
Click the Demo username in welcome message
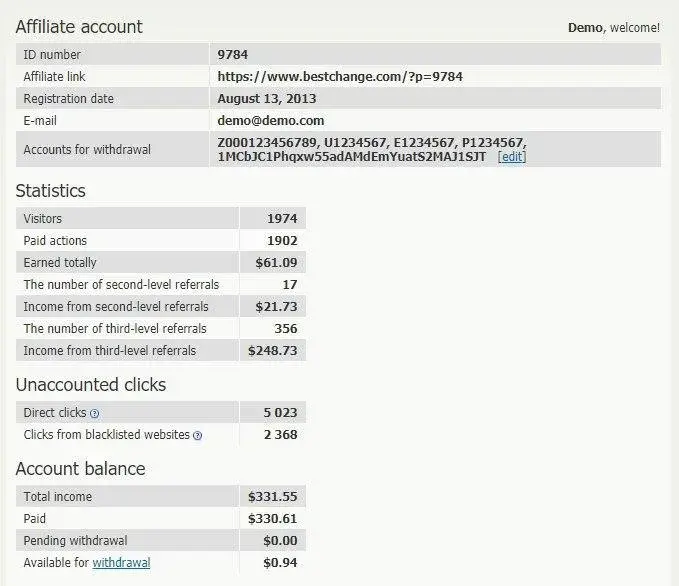coord(585,28)
